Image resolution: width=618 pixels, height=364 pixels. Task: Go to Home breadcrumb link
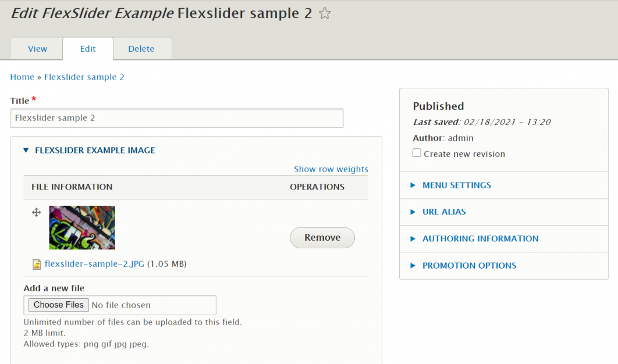(x=22, y=77)
